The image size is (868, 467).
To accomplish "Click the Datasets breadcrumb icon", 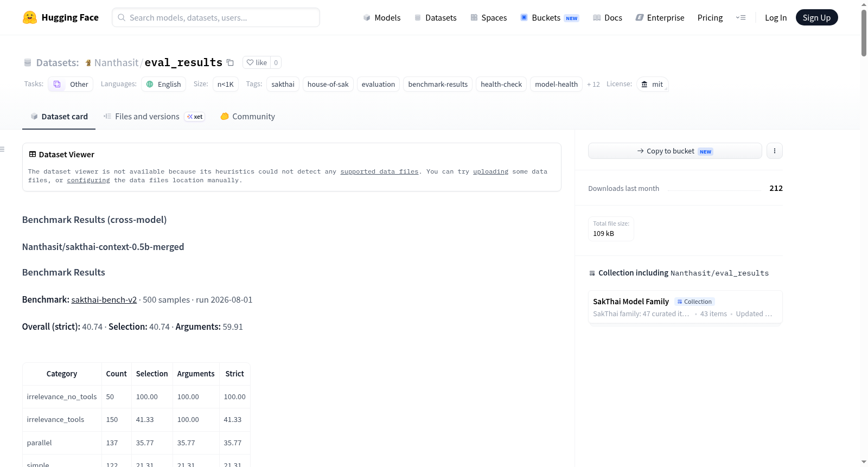I will click(x=28, y=63).
